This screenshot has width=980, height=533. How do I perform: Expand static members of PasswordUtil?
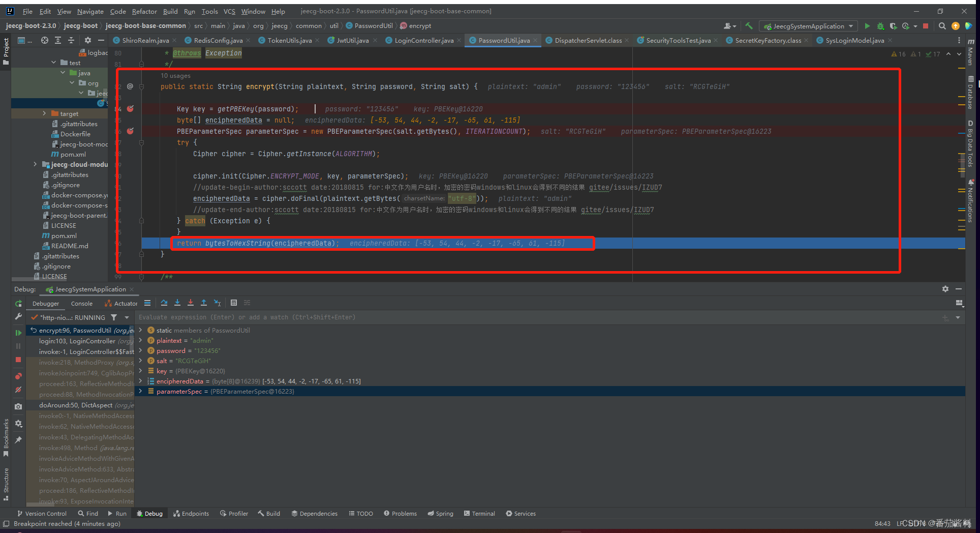click(x=141, y=330)
